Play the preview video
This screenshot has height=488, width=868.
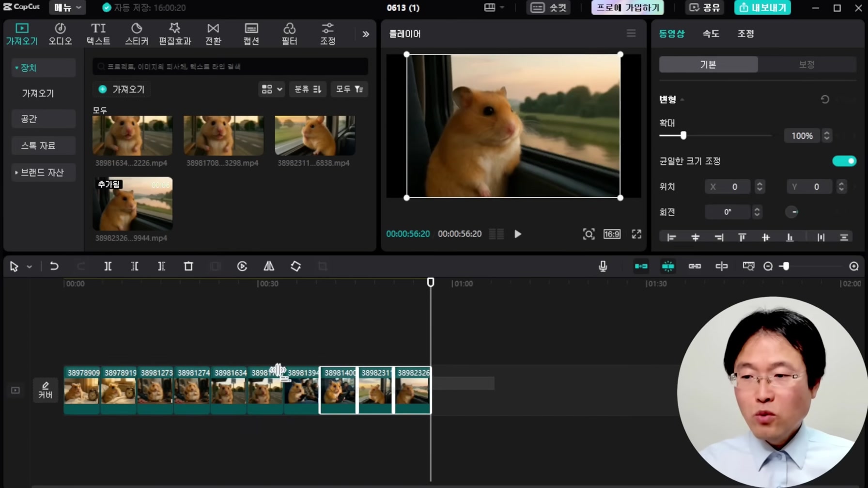point(518,234)
